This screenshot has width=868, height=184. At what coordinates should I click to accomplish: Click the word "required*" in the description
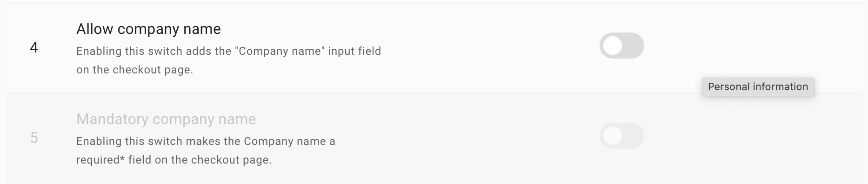click(x=100, y=160)
